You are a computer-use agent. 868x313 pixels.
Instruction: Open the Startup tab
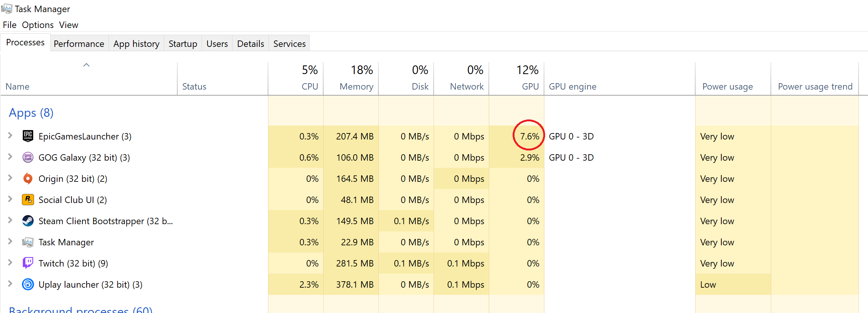tap(183, 44)
